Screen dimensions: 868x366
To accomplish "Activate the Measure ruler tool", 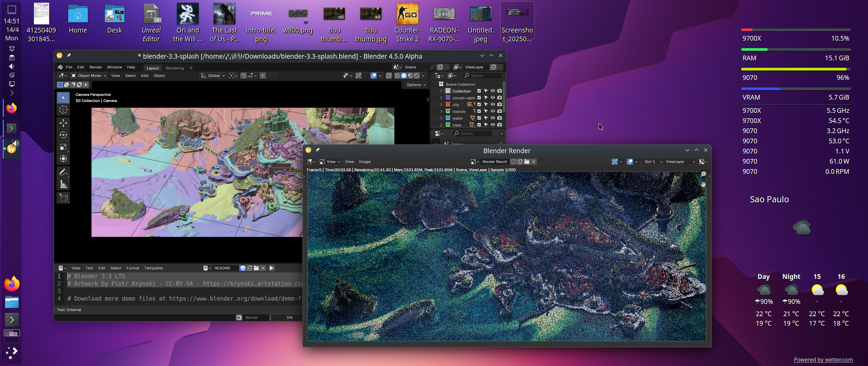I will tap(63, 184).
